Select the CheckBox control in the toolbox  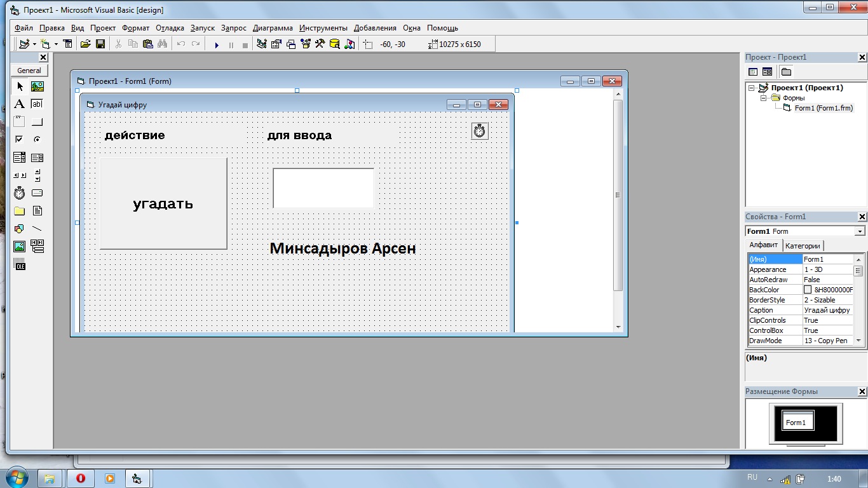pyautogui.click(x=19, y=139)
